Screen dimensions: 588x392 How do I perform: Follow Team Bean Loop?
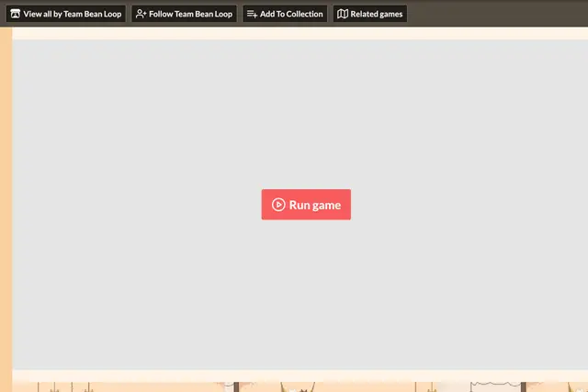tap(184, 14)
